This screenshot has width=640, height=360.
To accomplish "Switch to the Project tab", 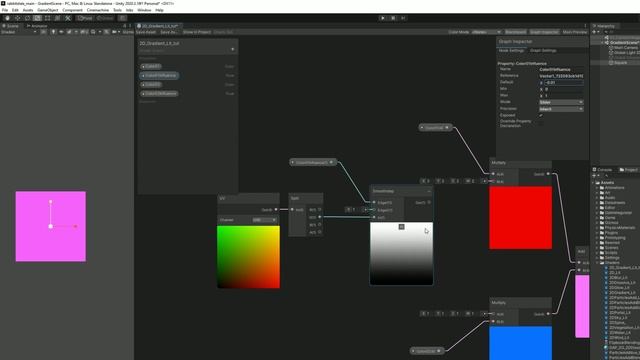I will pos(628,170).
